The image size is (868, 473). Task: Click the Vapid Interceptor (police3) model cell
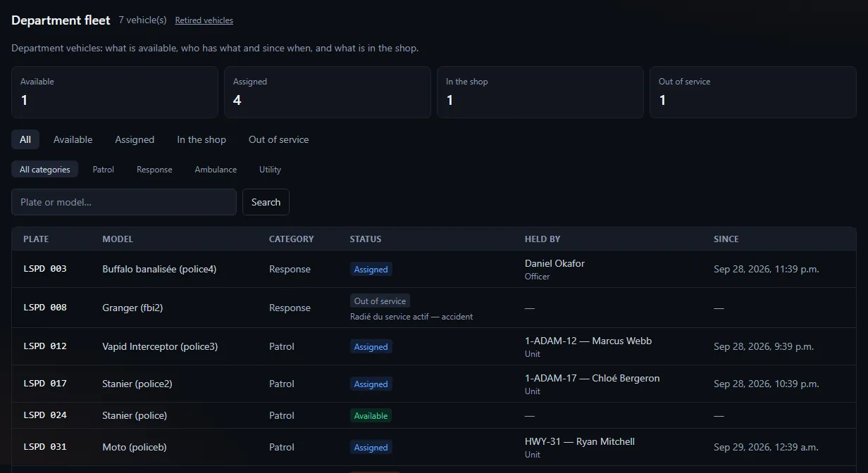160,346
